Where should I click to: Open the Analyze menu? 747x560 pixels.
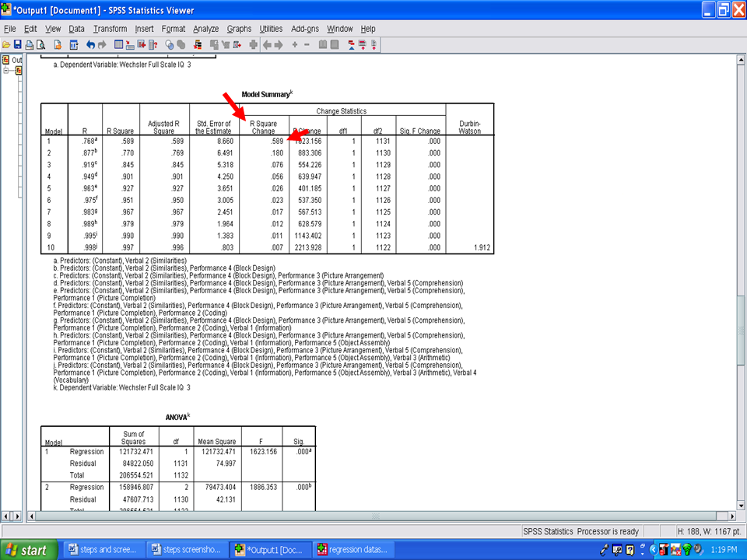205,29
